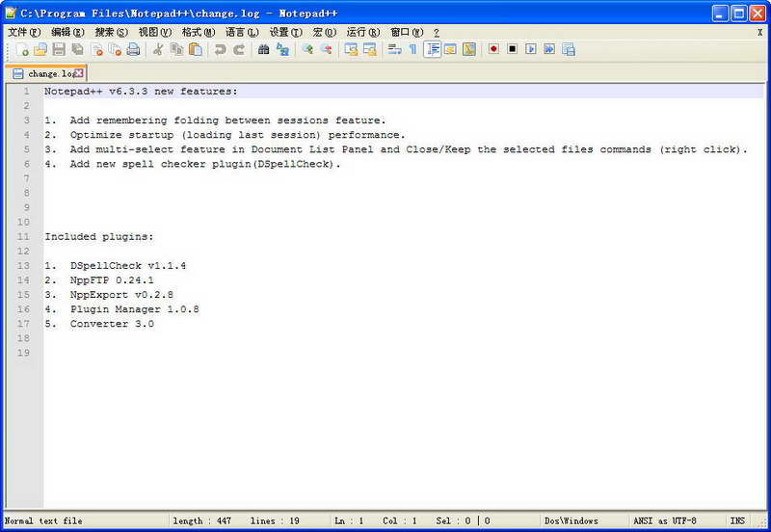Image resolution: width=771 pixels, height=532 pixels.
Task: Click the Open file folder icon
Action: click(x=40, y=50)
